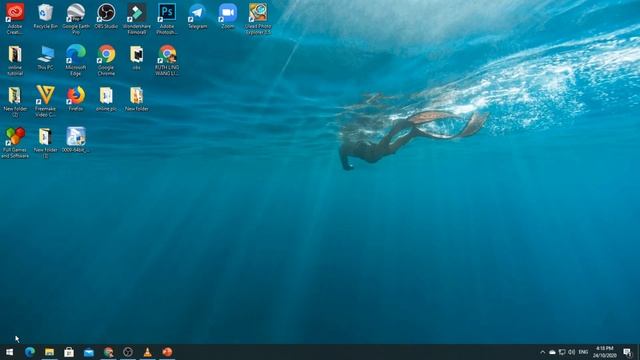Select the Adobe Photoshop desktop shortcut

tap(167, 18)
